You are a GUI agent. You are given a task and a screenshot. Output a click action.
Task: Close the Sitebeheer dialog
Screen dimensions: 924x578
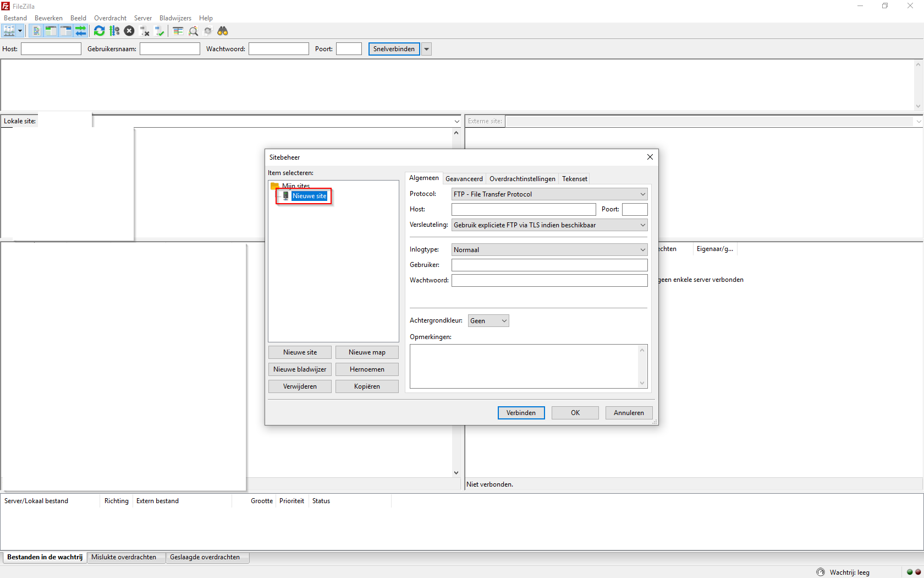click(x=650, y=157)
